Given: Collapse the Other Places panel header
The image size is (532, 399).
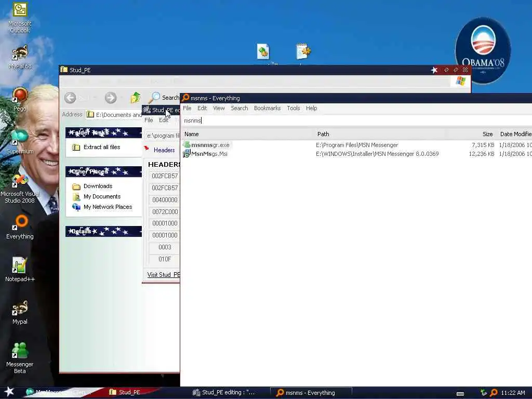Looking at the screenshot, I should click(x=103, y=171).
